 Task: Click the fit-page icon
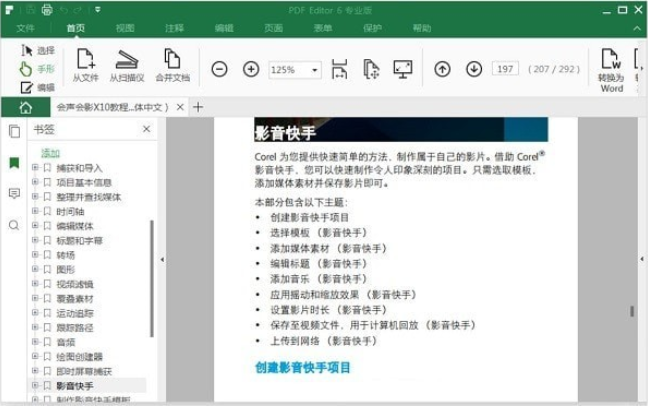click(x=371, y=69)
